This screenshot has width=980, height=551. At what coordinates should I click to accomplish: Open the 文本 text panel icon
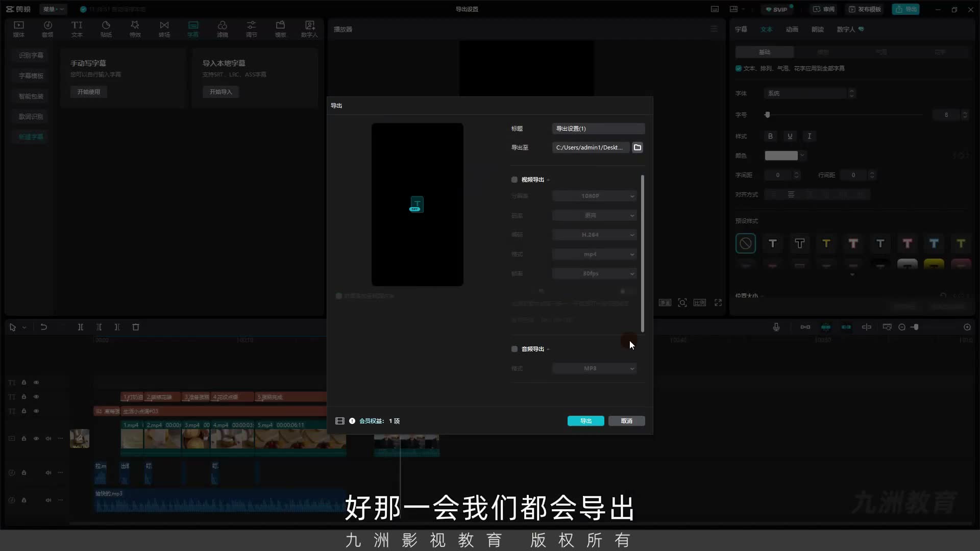(77, 29)
